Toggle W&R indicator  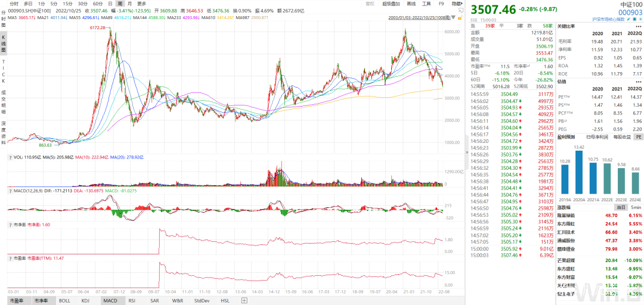tap(178, 300)
